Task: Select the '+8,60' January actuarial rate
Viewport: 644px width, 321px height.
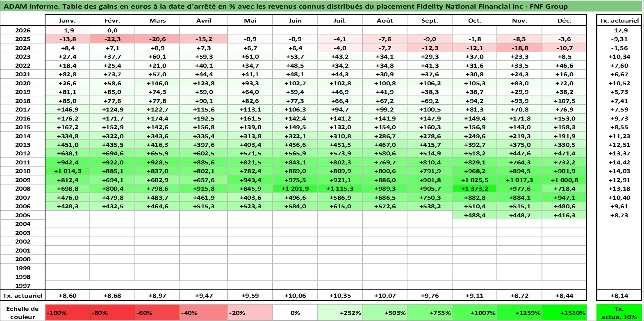Action: (68, 296)
